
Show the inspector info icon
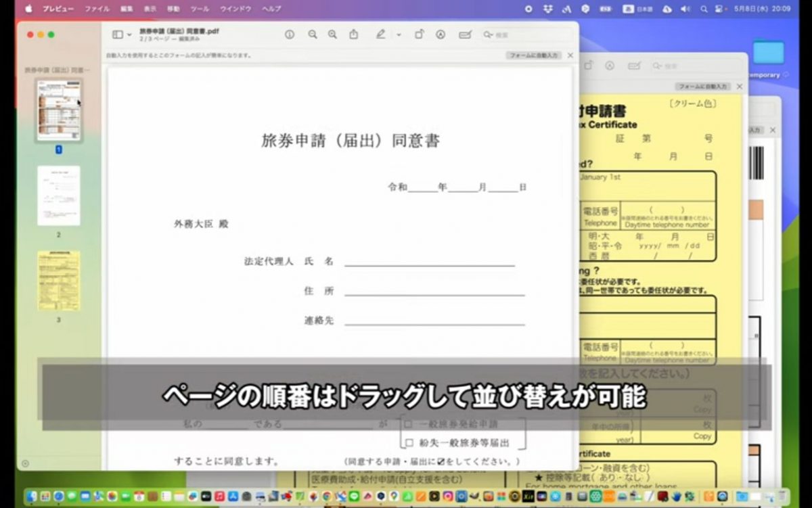point(290,34)
